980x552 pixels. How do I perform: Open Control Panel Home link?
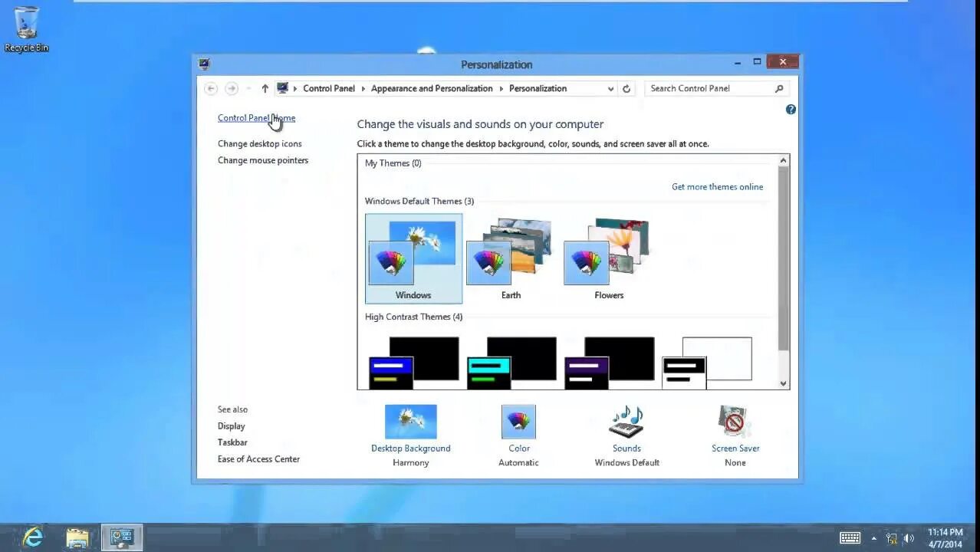point(256,118)
